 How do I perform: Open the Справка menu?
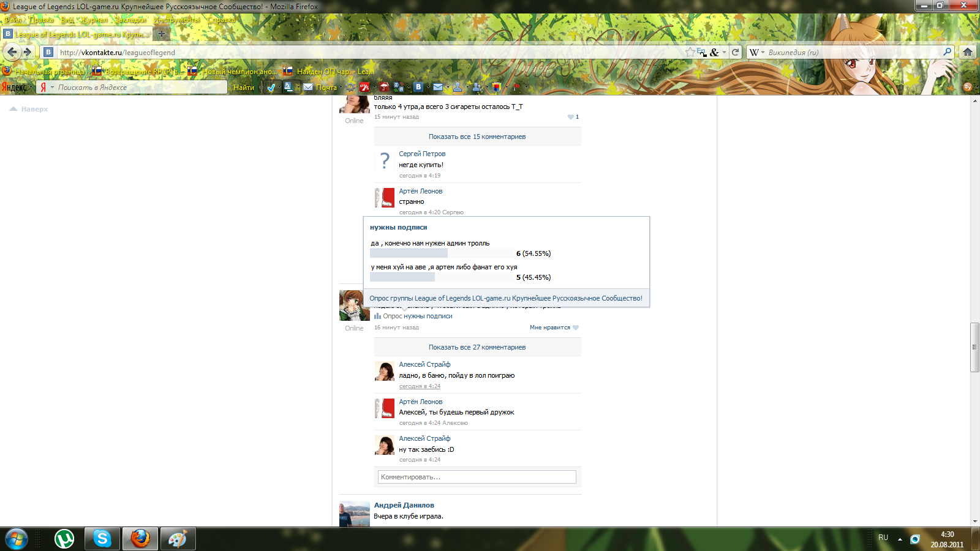tap(221, 20)
